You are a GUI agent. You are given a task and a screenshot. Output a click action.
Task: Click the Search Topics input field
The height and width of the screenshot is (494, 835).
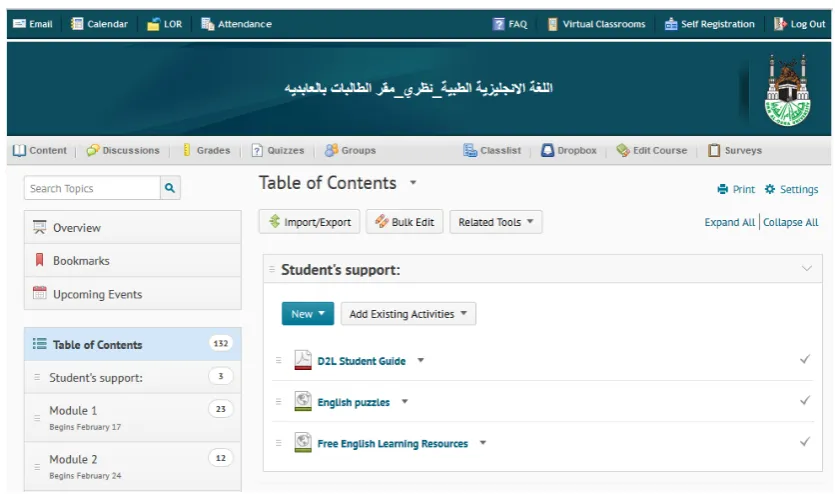coord(92,188)
